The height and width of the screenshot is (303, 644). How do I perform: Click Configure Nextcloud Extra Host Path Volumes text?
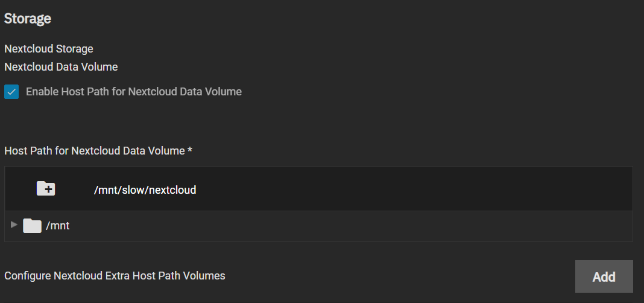coord(115,276)
